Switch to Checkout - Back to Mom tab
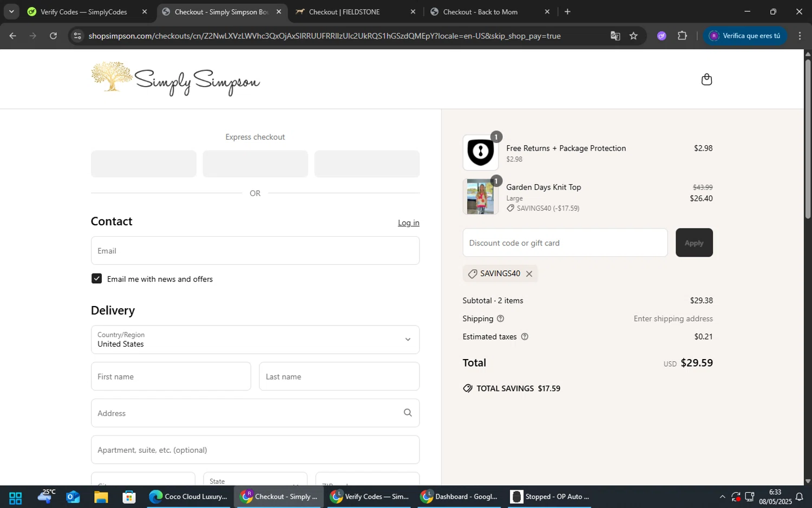 (x=480, y=11)
